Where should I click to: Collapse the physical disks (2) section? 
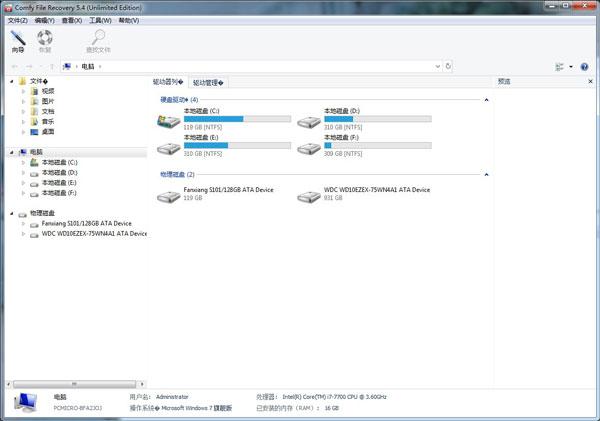486,175
